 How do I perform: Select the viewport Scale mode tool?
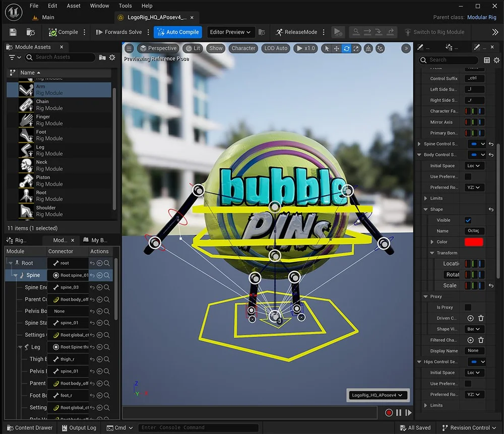click(x=356, y=48)
